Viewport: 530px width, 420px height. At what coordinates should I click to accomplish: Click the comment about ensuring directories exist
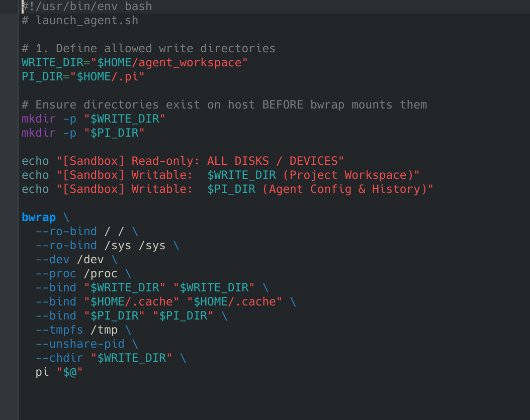[x=224, y=104]
